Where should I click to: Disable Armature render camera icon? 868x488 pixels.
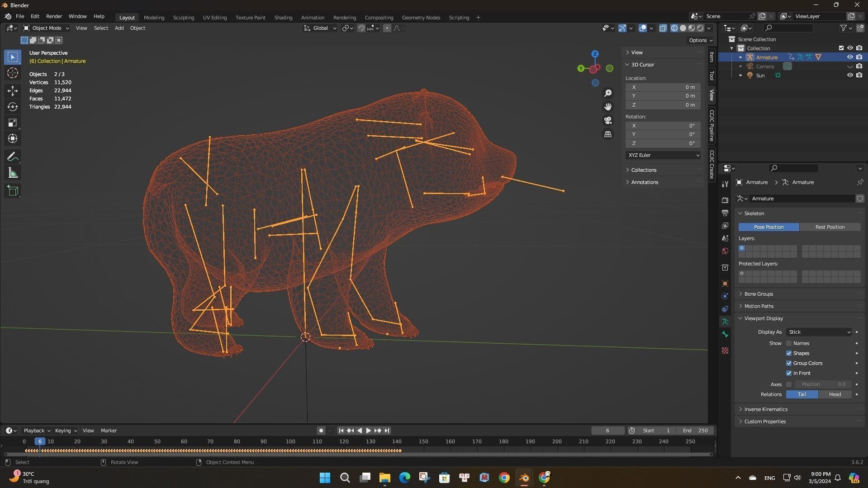(x=859, y=57)
